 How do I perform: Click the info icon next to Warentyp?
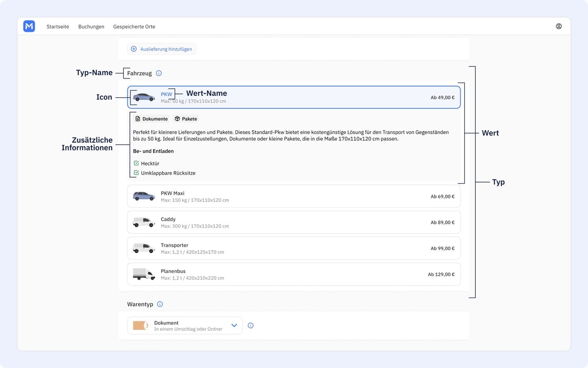point(160,304)
